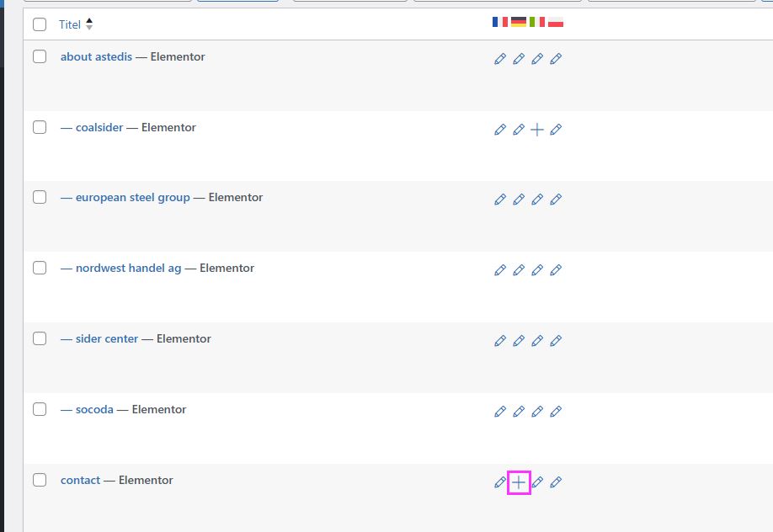Open the about astedis page link
Viewport: 773px width, 532px height.
96,56
